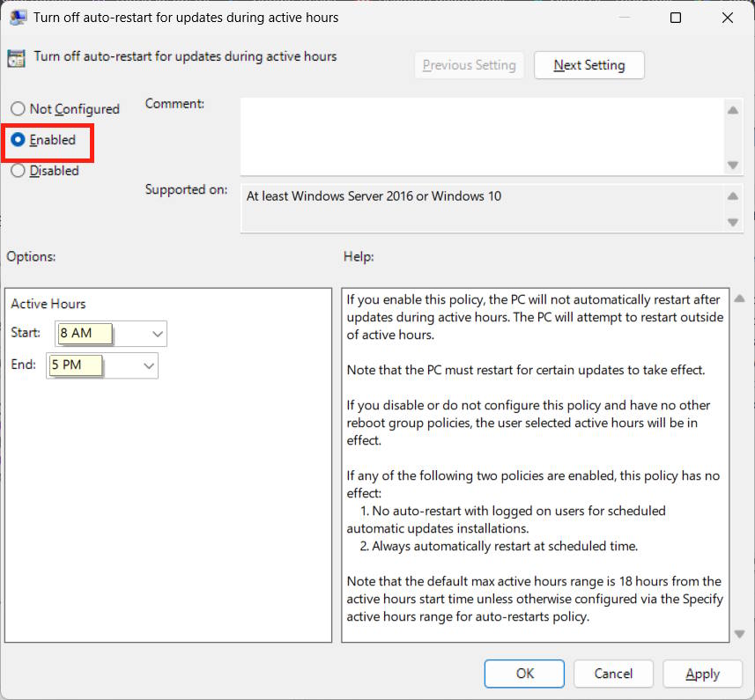Confirm with the OK button
This screenshot has width=755, height=700.
[524, 674]
